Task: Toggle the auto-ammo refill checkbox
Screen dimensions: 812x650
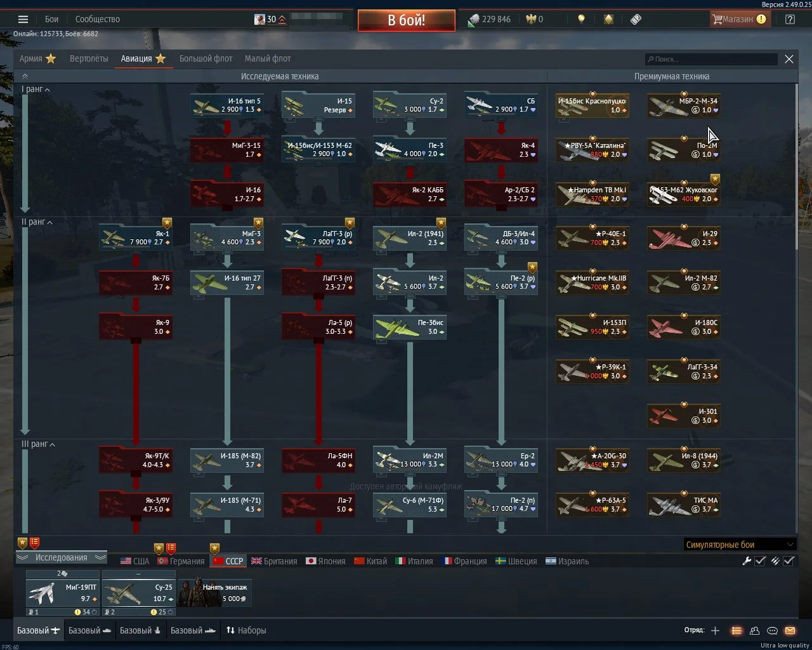Action: (x=789, y=561)
